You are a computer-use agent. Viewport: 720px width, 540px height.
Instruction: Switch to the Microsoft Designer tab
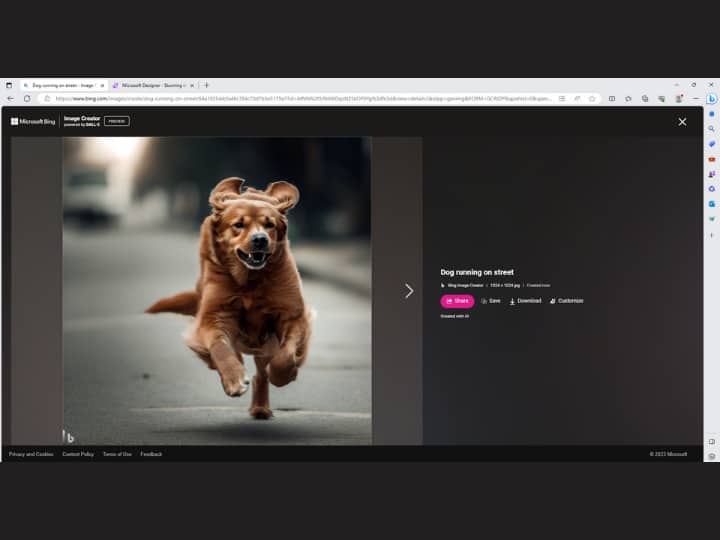(153, 86)
